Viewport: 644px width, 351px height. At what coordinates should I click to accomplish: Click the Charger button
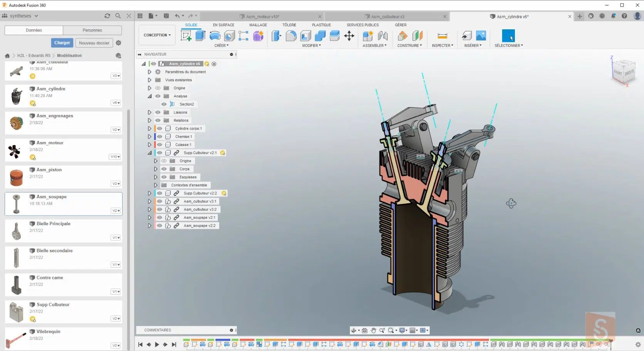(x=62, y=43)
